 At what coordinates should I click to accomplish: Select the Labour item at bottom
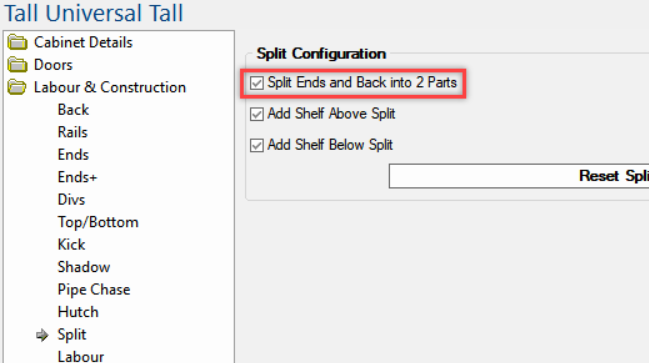pos(81,356)
